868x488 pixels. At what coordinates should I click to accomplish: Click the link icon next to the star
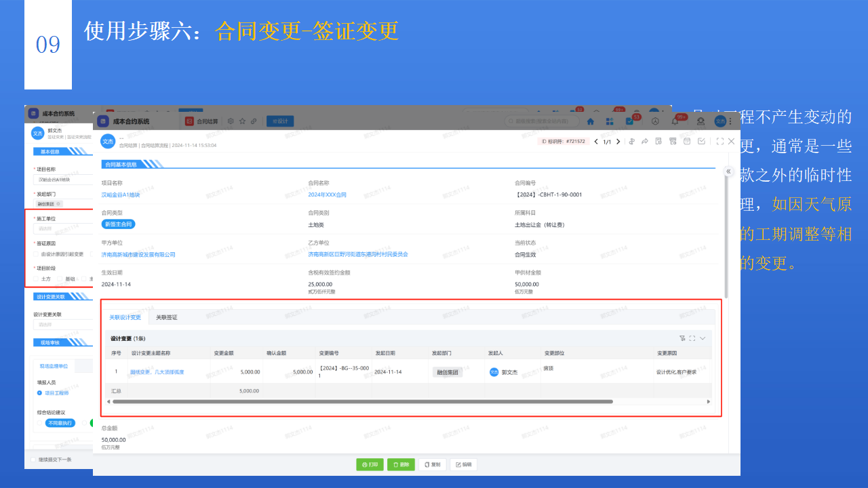pos(253,121)
